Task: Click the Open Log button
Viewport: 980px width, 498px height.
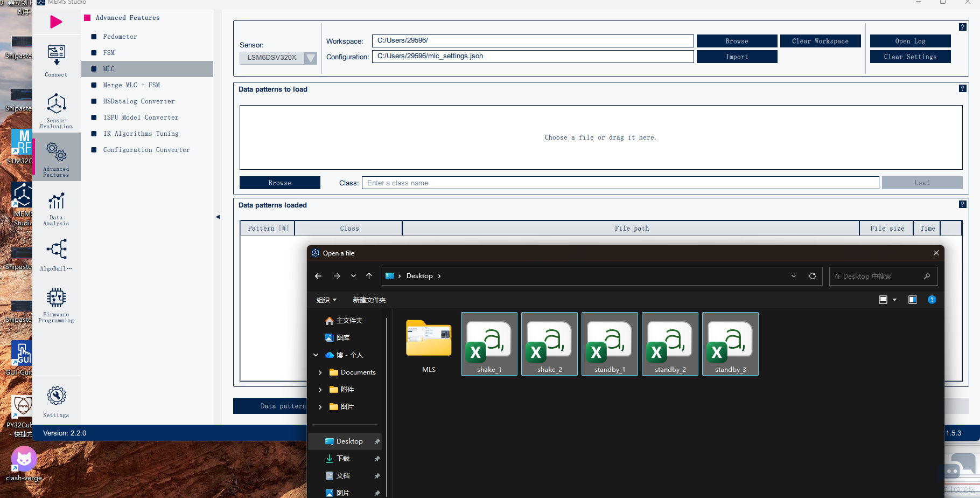Action: (909, 41)
